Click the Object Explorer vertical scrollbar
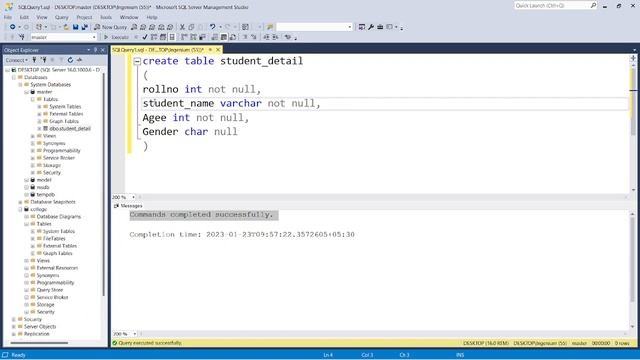The height and width of the screenshot is (360, 640). point(104,184)
